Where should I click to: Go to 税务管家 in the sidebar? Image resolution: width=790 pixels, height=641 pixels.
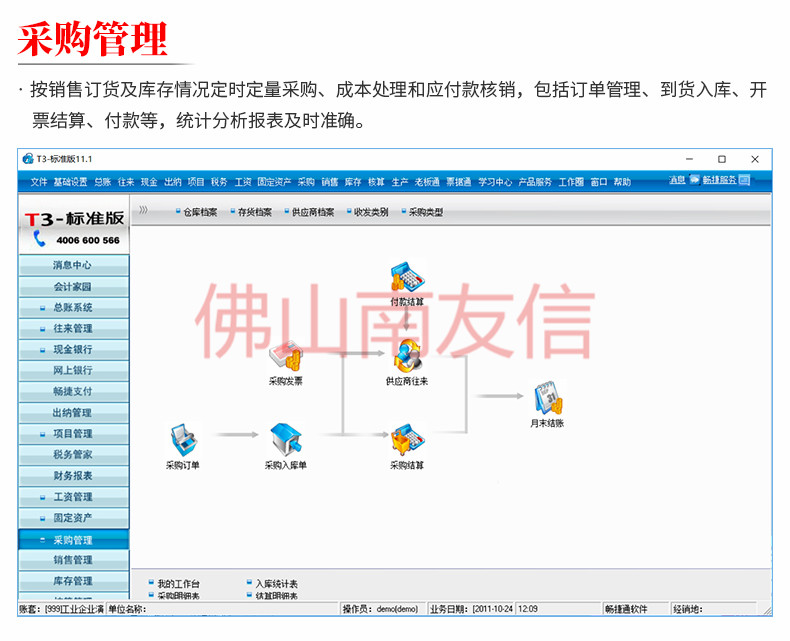[x=74, y=455]
